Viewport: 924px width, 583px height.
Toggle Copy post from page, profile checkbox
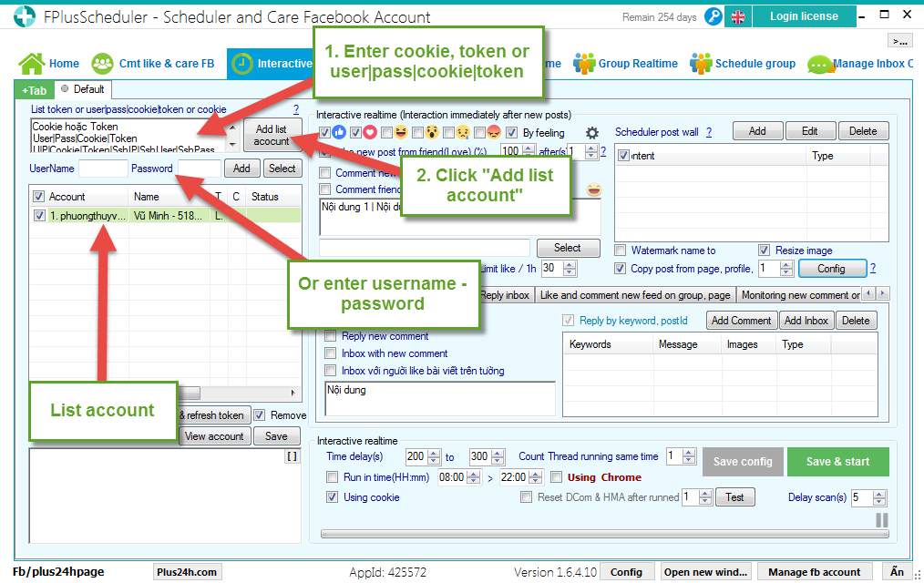(x=620, y=269)
